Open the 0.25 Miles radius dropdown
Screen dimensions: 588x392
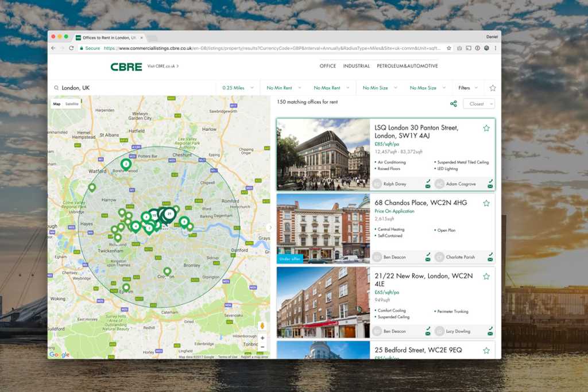238,88
